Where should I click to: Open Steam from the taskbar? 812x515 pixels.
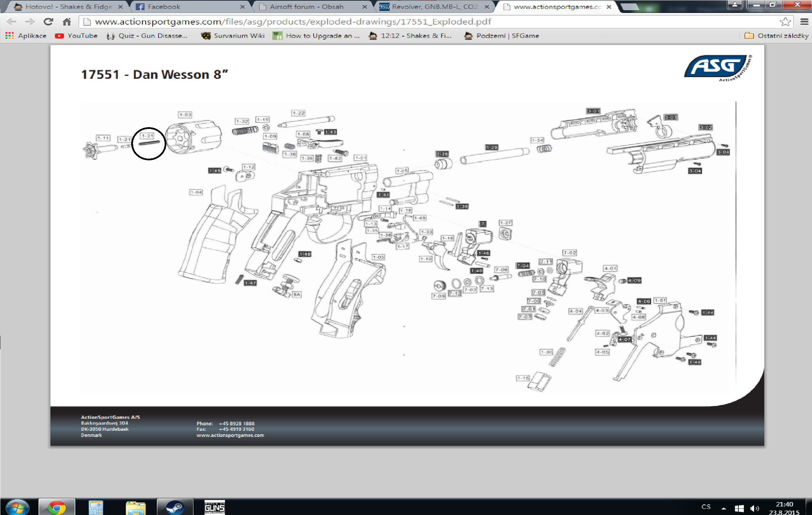(x=175, y=507)
